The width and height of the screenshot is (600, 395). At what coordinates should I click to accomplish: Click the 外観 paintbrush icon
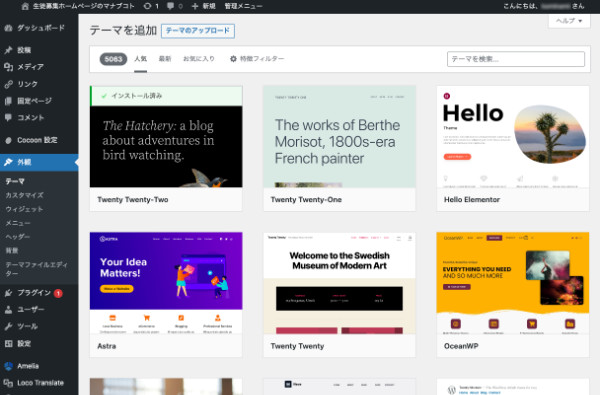(8, 162)
